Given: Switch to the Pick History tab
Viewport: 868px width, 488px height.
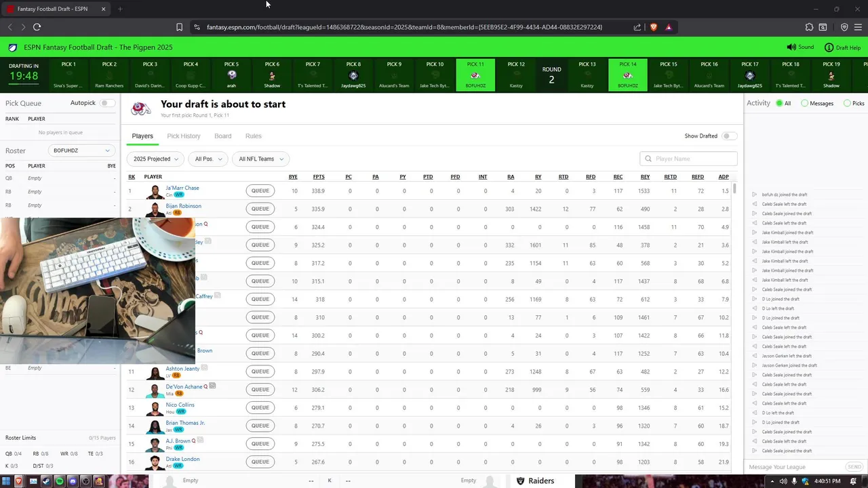Looking at the screenshot, I should pos(184,136).
